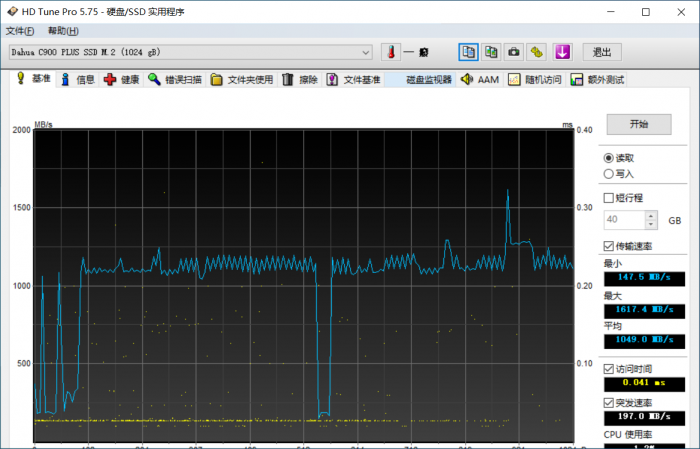Image resolution: width=700 pixels, height=449 pixels.
Task: Open the 文件夹使用 tab
Action: (x=241, y=80)
